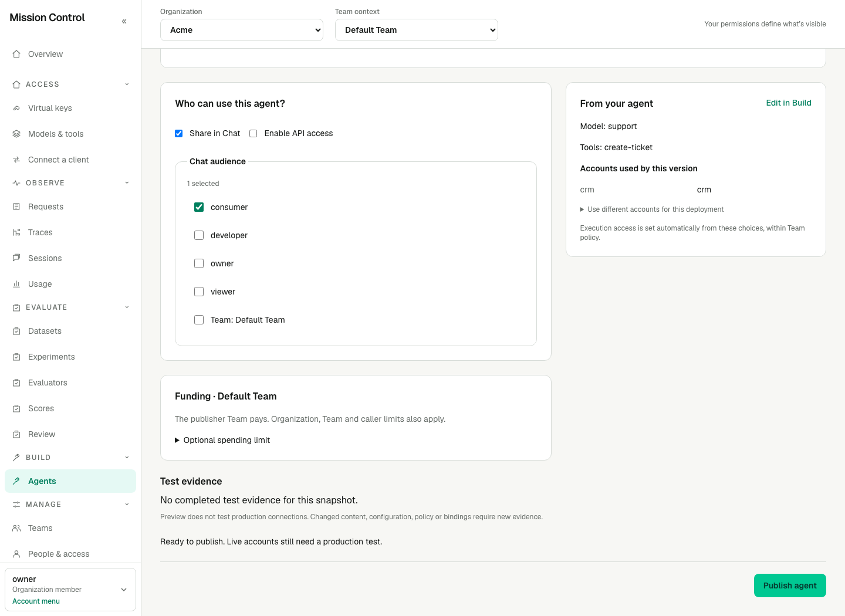Click the OBSERVE pulse icon
This screenshot has width=845, height=616.
pos(16,183)
